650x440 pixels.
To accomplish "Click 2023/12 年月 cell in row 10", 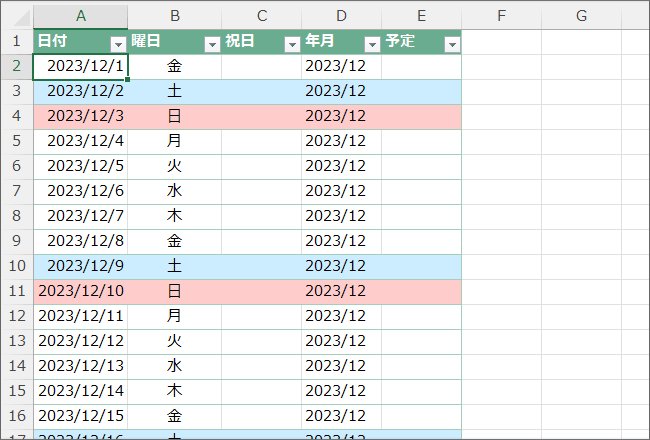I will coord(342,266).
